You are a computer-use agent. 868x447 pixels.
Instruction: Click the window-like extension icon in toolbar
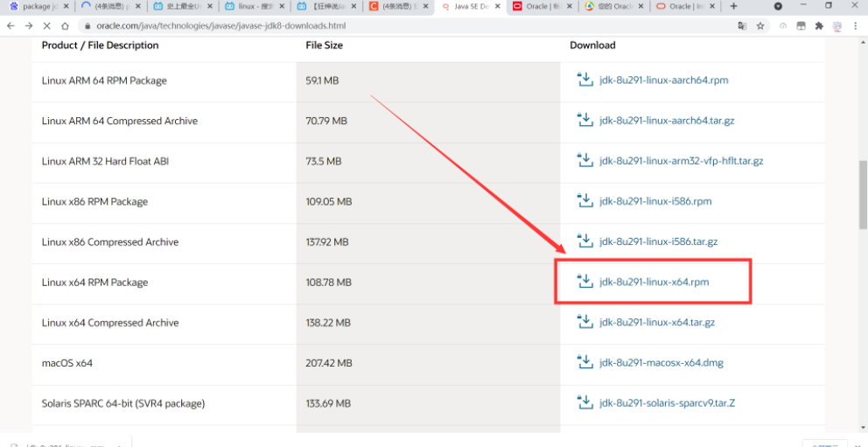tap(801, 26)
